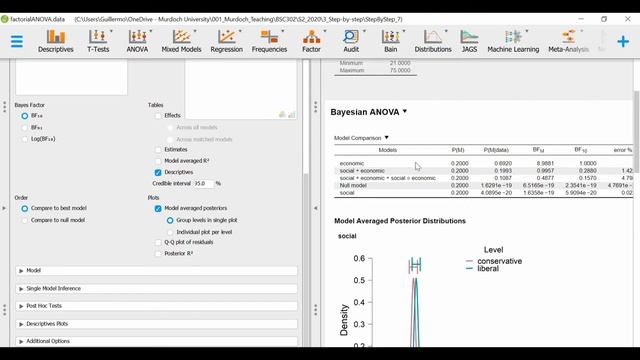
Task: Click the 'social' plot title
Action: [347, 236]
